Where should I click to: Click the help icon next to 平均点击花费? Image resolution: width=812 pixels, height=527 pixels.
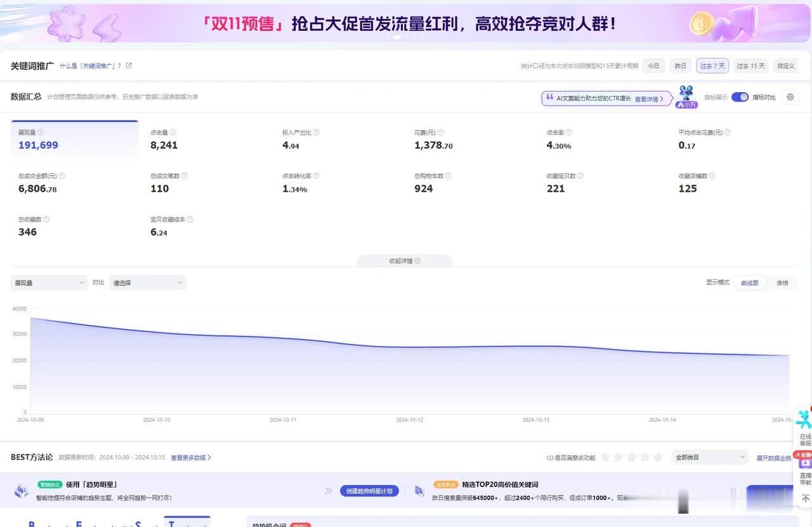tap(728, 132)
